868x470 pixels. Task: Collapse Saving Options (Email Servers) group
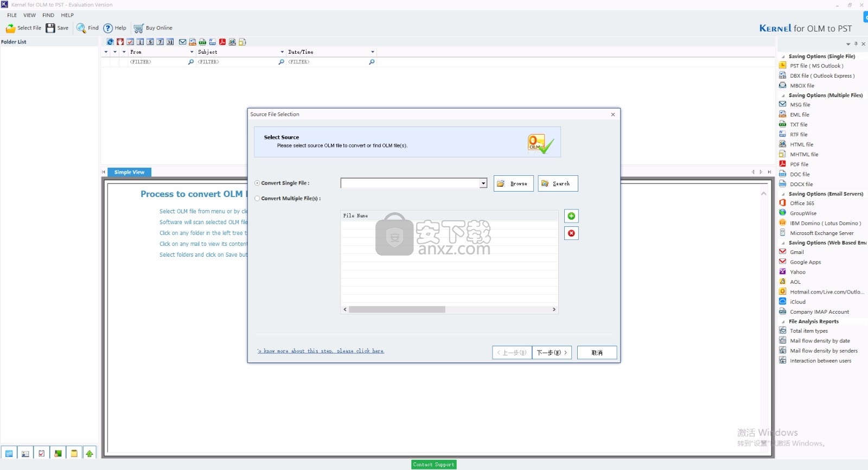point(783,194)
